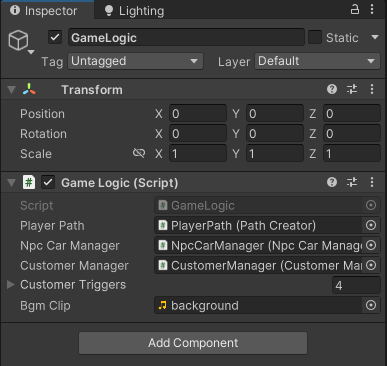Toggle the Static checkbox
The width and height of the screenshot is (387, 366).
315,37
